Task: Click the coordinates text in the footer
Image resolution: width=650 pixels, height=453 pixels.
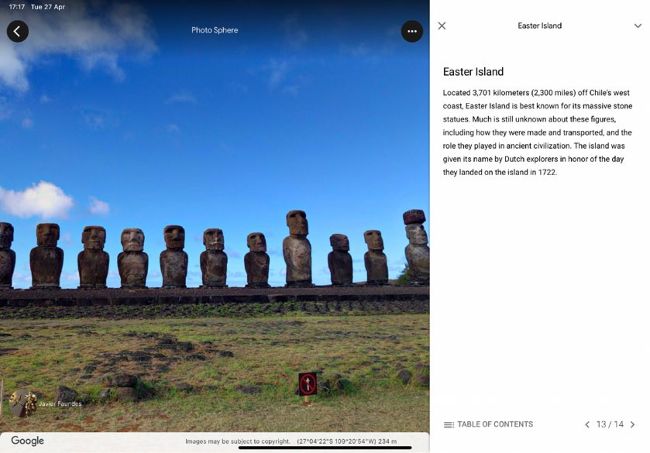Action: [347, 441]
